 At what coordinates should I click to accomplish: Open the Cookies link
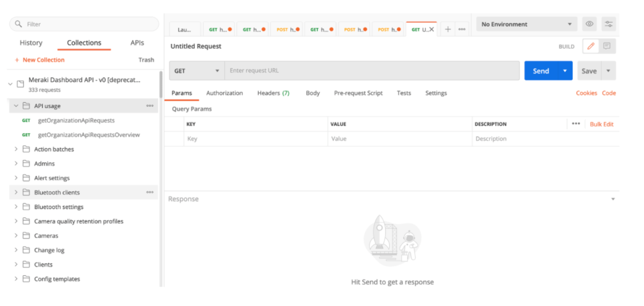pyautogui.click(x=587, y=93)
